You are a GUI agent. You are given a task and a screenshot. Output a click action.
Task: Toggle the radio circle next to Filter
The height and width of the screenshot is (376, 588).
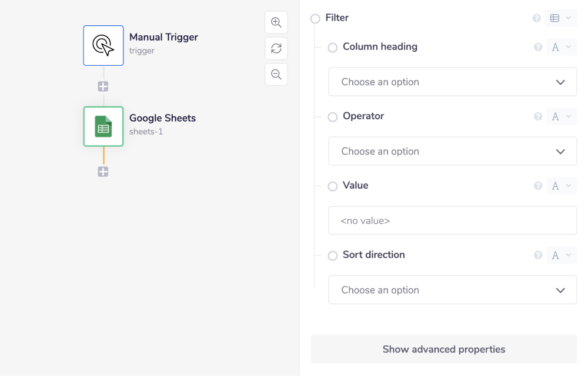[315, 18]
